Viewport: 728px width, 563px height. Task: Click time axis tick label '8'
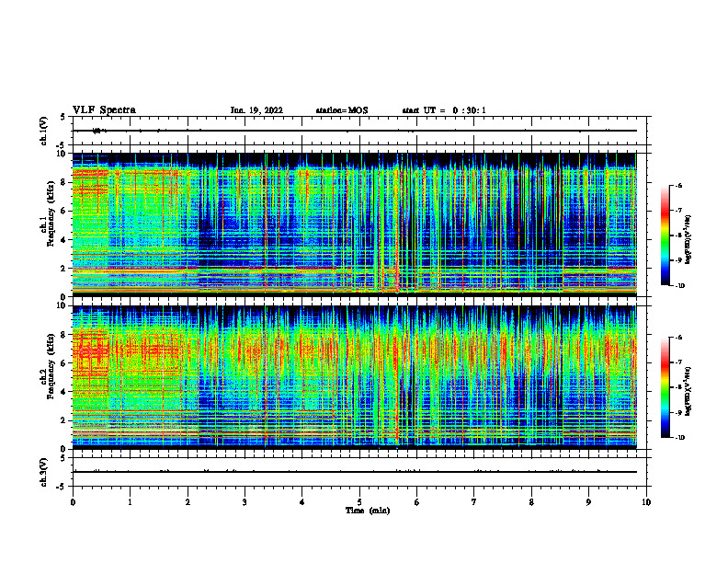pyautogui.click(x=531, y=502)
